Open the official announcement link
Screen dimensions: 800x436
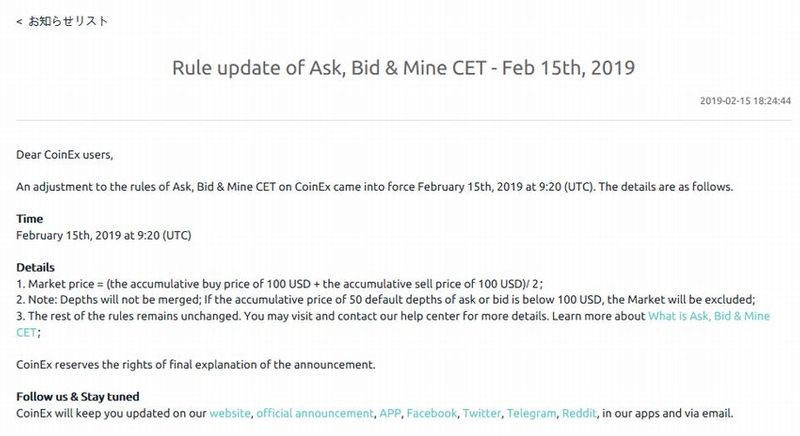[314, 413]
